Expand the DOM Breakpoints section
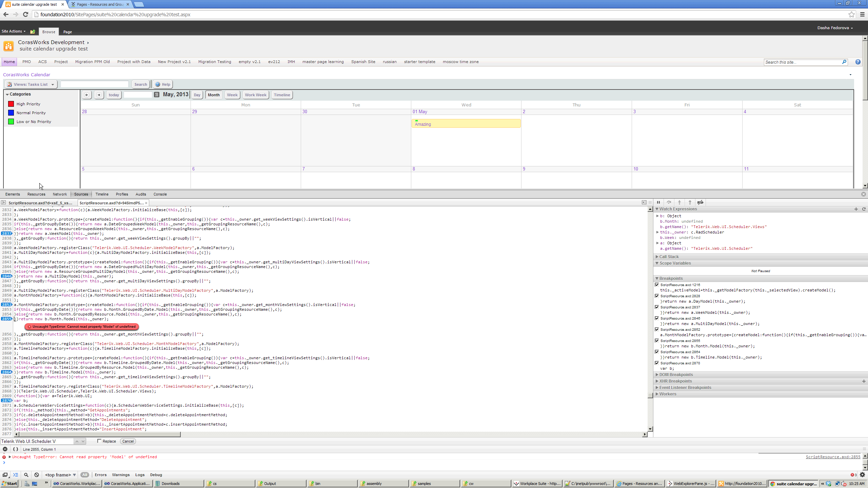The height and width of the screenshot is (488, 868). 676,374
